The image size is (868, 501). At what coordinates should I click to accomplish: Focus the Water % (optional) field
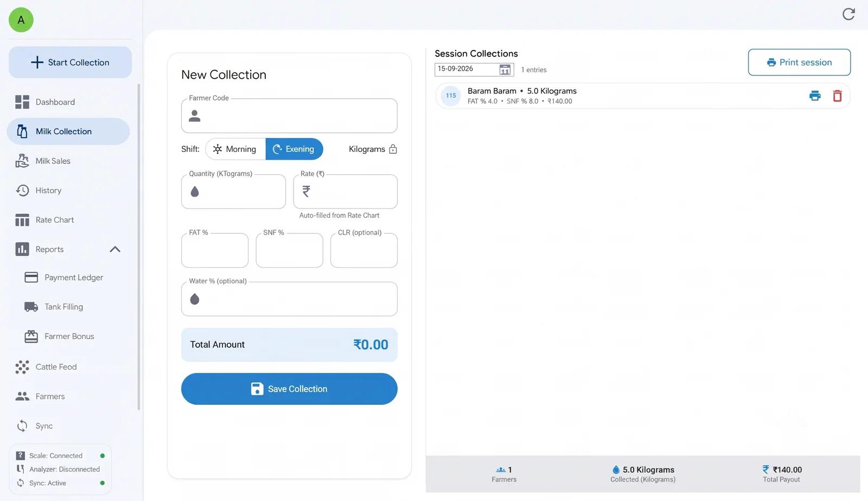[x=289, y=299]
